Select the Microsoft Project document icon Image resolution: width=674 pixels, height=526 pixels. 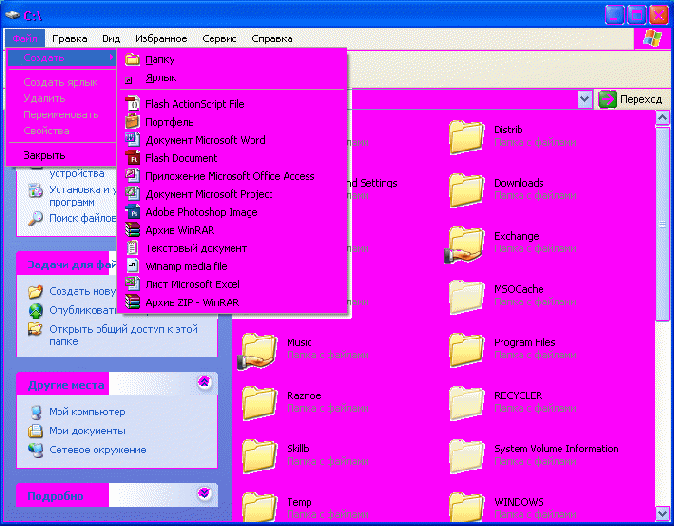(132, 194)
